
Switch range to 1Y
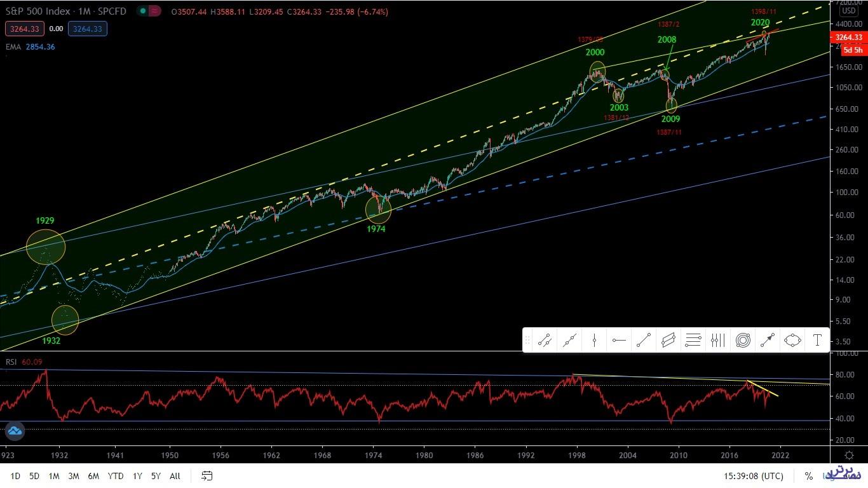click(137, 476)
